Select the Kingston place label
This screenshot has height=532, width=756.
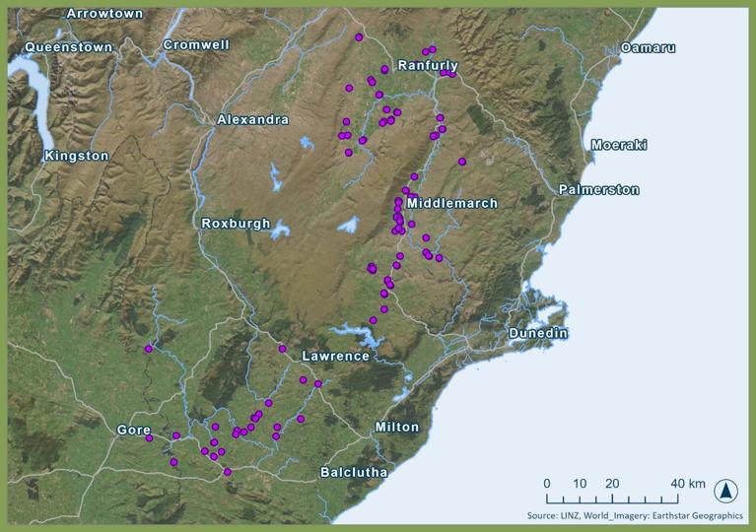pos(77,156)
